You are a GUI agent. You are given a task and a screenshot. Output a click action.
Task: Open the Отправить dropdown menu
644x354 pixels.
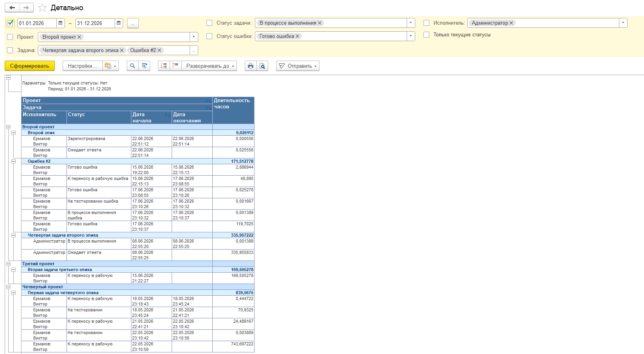point(298,66)
